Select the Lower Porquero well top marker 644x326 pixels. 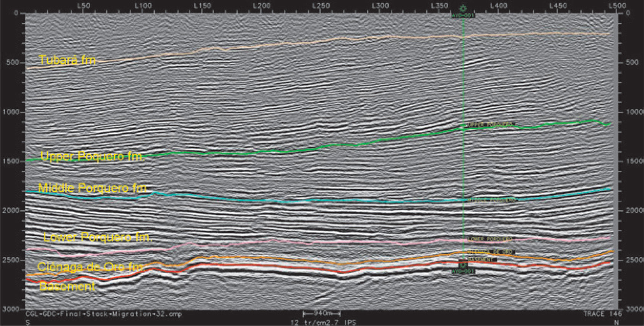(490, 239)
